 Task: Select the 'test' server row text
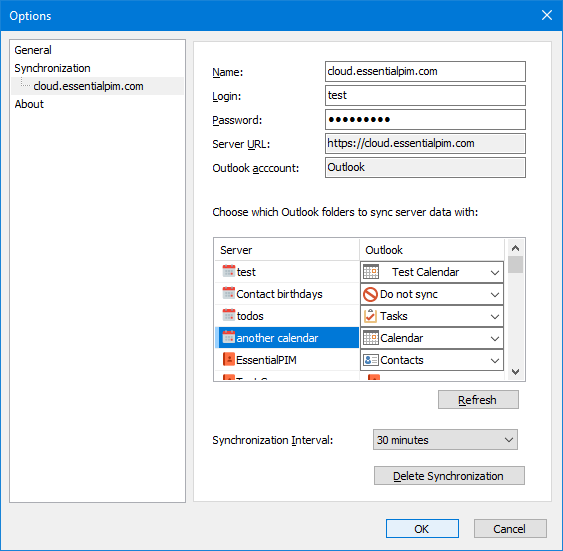point(246,272)
